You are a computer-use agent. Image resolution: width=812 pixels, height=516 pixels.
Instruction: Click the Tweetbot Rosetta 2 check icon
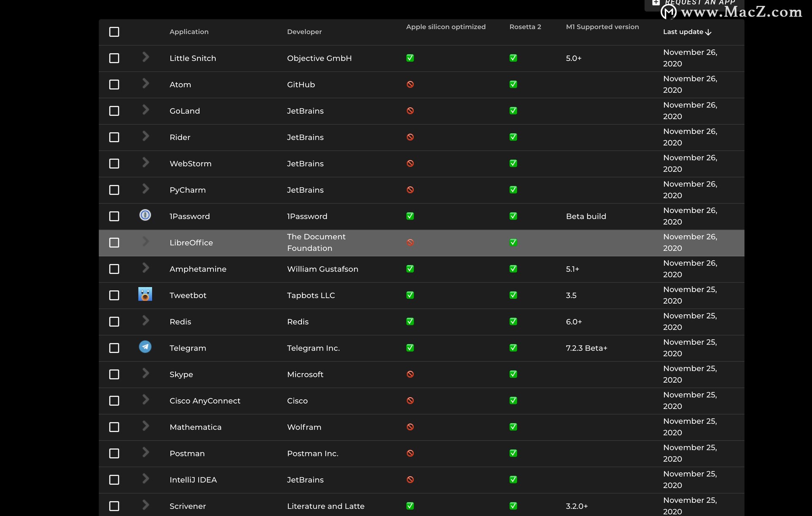pos(513,295)
